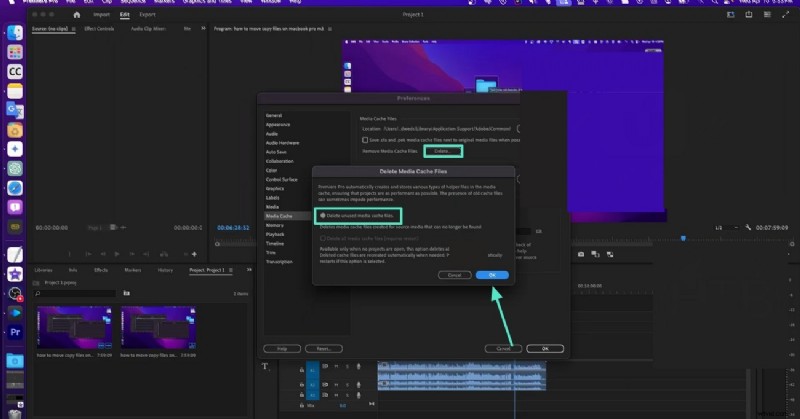
Task: Click the Program monitor wrench settings icon
Action: point(748,227)
